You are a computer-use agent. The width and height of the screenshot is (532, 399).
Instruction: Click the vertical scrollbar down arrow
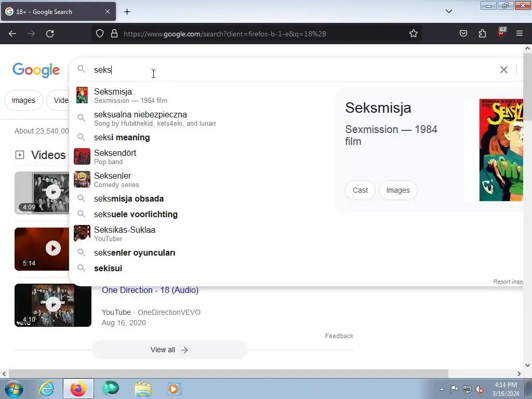pyautogui.click(x=527, y=365)
